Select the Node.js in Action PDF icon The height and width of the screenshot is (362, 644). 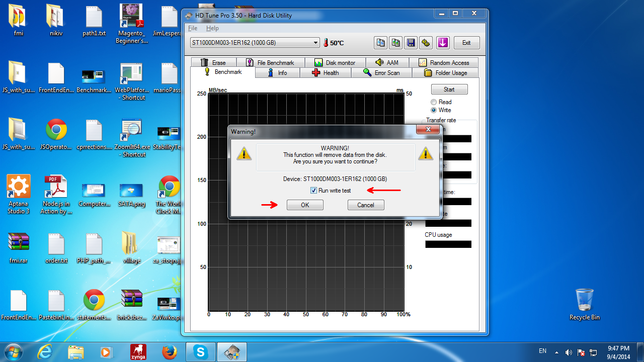coord(56,195)
